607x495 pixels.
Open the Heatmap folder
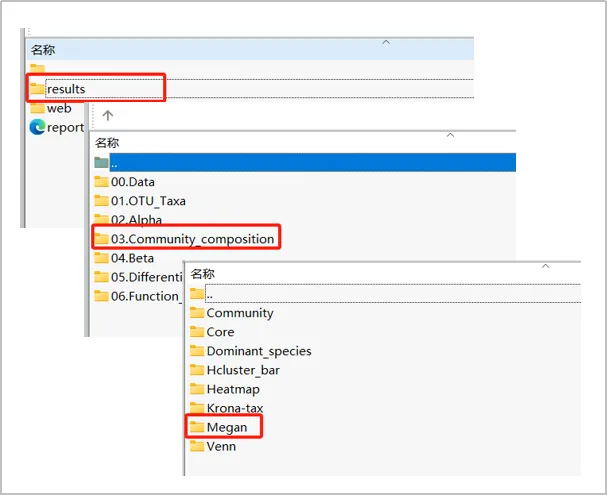tap(233, 389)
